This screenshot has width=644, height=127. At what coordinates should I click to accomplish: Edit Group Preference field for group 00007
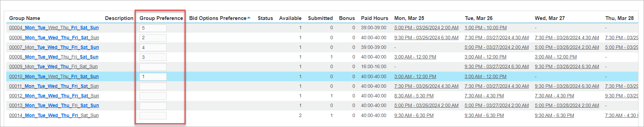pos(153,47)
